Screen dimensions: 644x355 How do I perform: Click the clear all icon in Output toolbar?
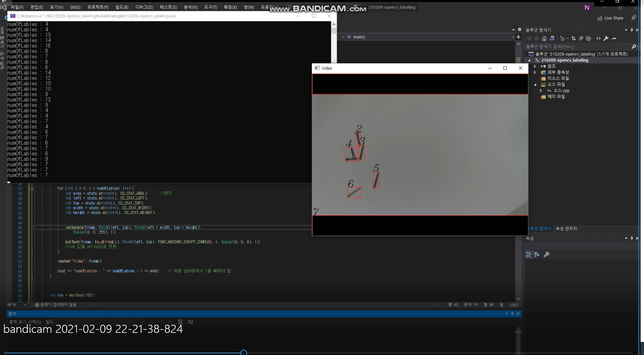[180, 322]
